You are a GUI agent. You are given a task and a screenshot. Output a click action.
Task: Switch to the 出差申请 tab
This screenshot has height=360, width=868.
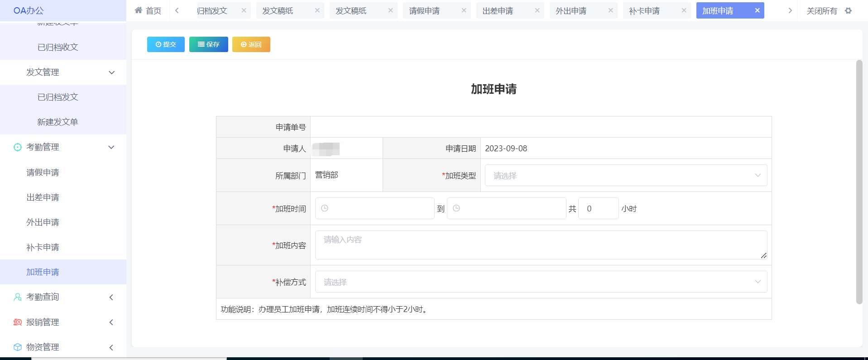(x=498, y=11)
